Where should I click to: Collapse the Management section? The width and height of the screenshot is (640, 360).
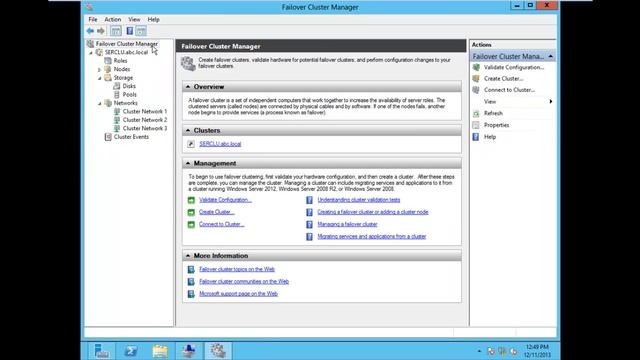(188, 163)
